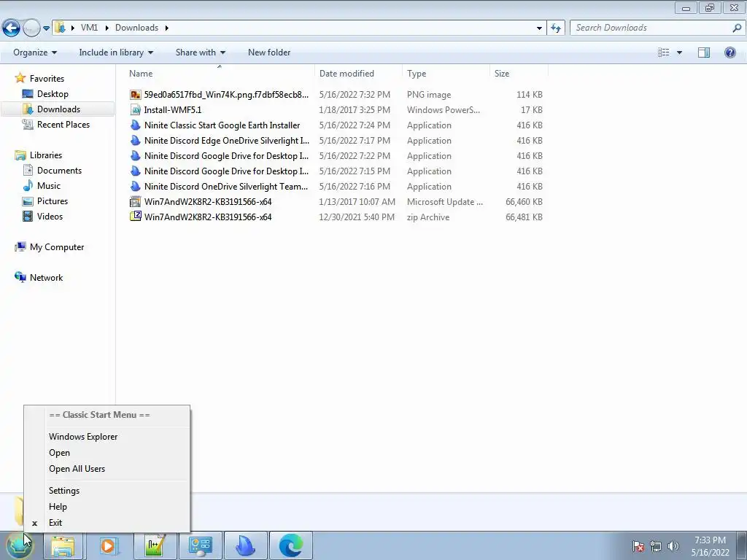
Task: Open the recent pages dropdown arrow
Action: tap(46, 28)
